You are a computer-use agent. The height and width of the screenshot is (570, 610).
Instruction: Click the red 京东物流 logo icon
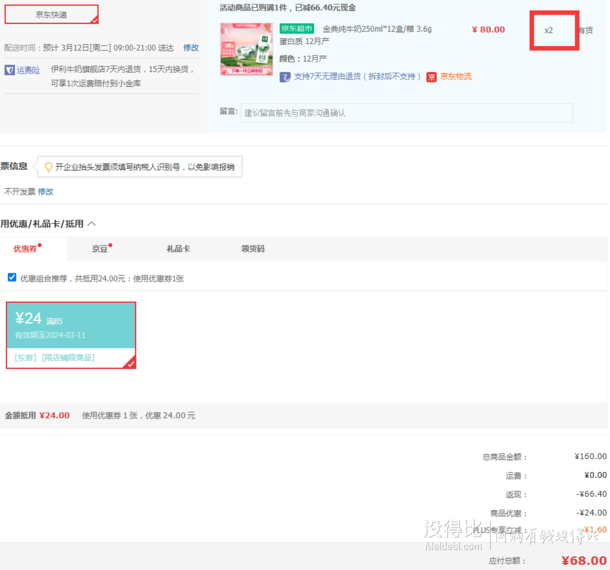coord(431,77)
